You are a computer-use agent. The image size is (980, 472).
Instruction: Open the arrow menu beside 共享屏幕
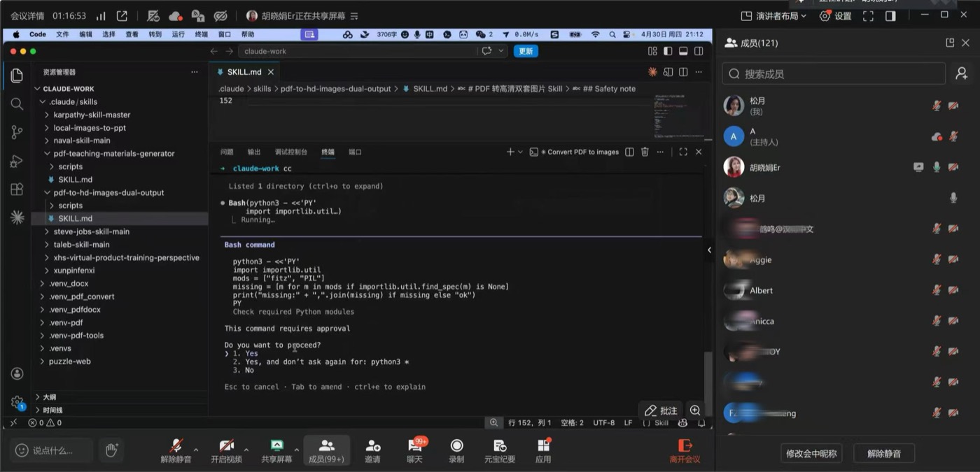[297, 450]
